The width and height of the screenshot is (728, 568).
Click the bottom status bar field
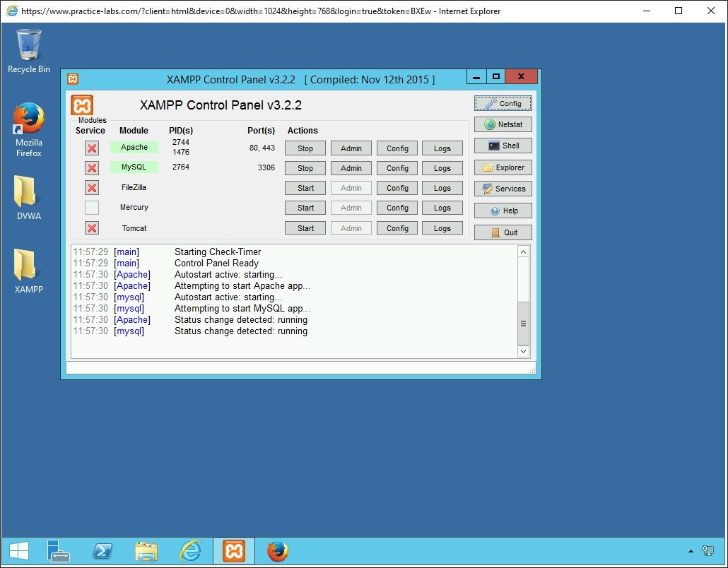tap(301, 368)
